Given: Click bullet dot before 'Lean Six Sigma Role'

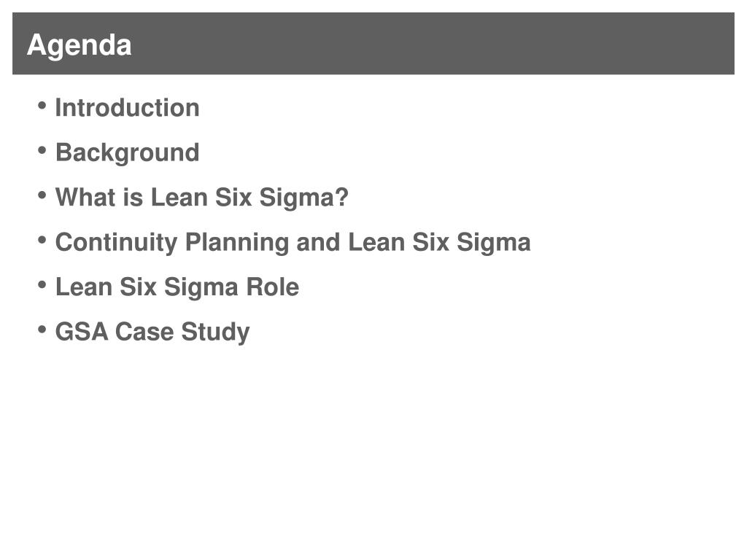Looking at the screenshot, I should click(x=42, y=285).
